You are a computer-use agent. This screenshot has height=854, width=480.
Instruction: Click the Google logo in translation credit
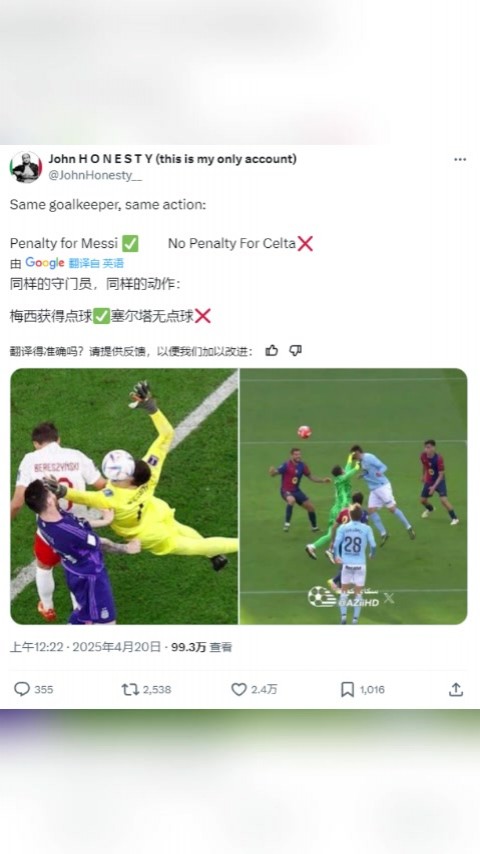pyautogui.click(x=45, y=263)
